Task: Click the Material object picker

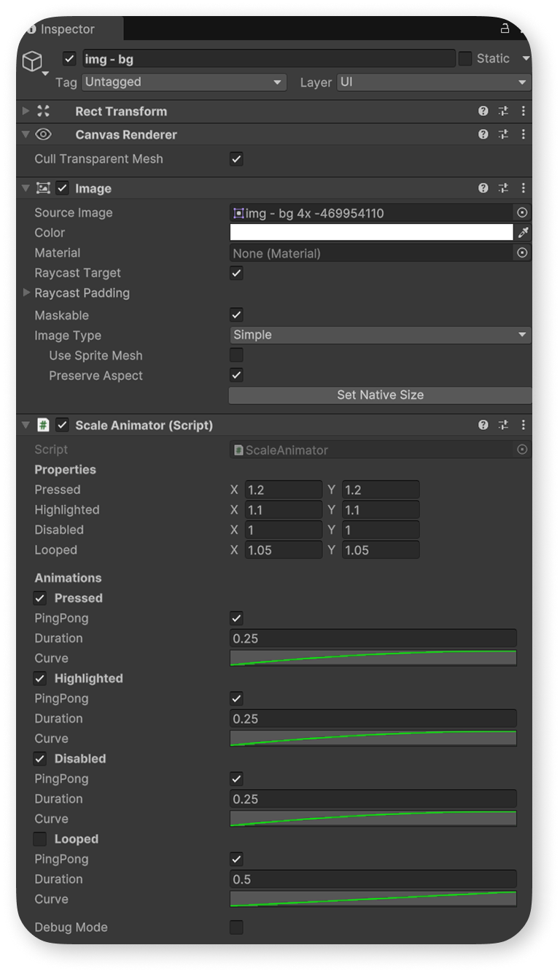Action: (x=522, y=253)
